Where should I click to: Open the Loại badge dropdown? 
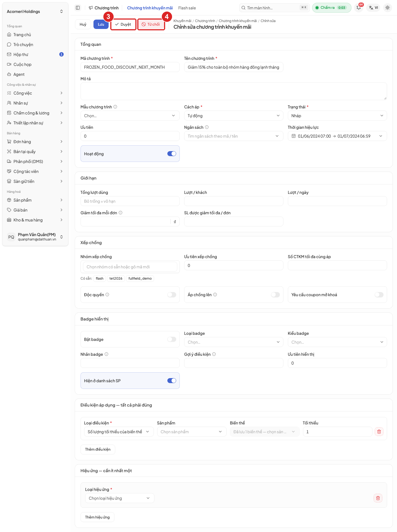pos(234,342)
